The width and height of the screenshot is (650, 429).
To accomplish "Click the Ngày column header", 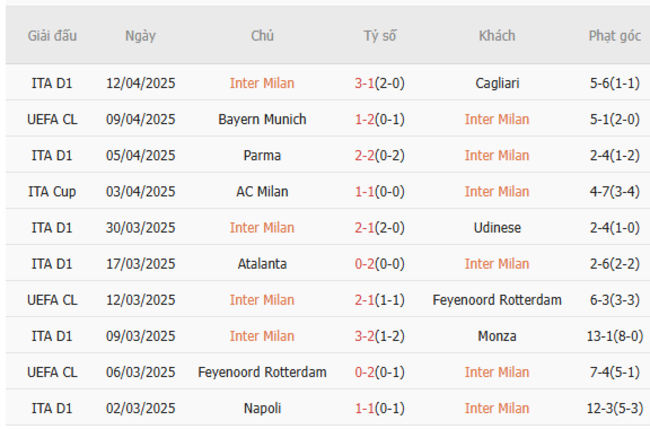I will [140, 36].
